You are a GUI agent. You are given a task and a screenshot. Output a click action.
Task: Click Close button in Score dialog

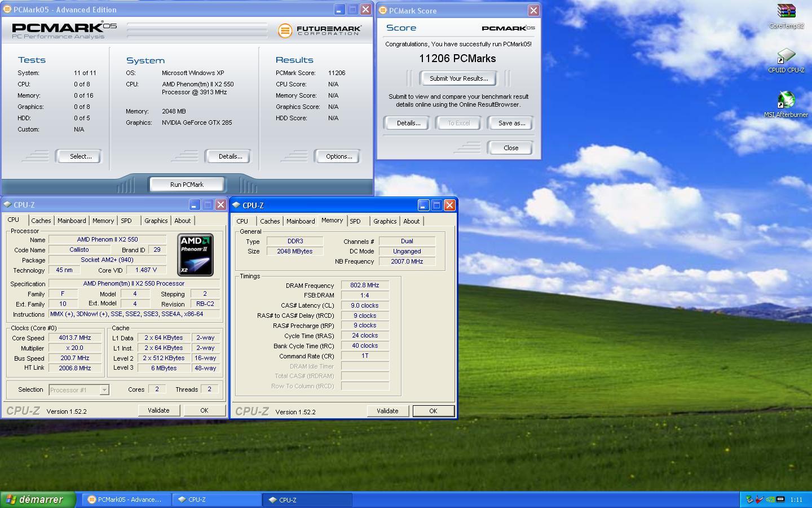click(x=510, y=148)
